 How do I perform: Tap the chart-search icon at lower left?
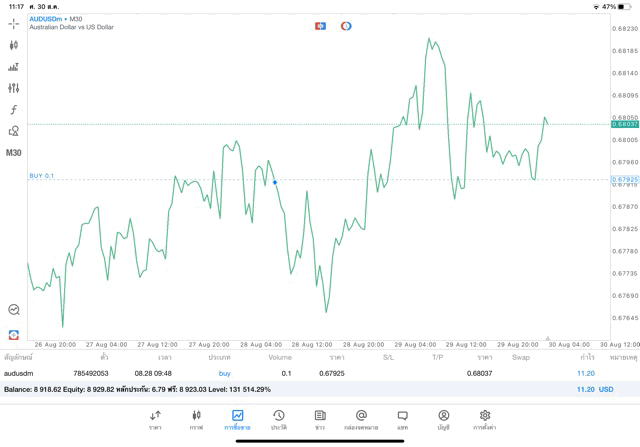click(14, 310)
